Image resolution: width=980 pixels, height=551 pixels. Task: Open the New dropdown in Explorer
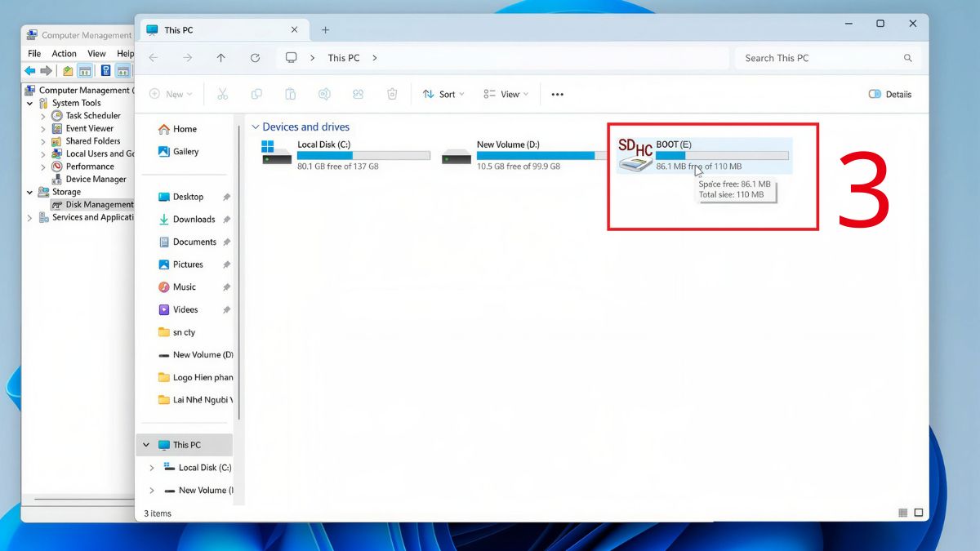[x=171, y=94]
